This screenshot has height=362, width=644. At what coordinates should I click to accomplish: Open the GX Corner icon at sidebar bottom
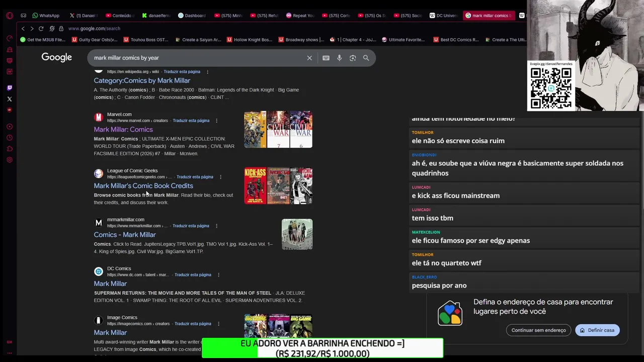pos(9,342)
